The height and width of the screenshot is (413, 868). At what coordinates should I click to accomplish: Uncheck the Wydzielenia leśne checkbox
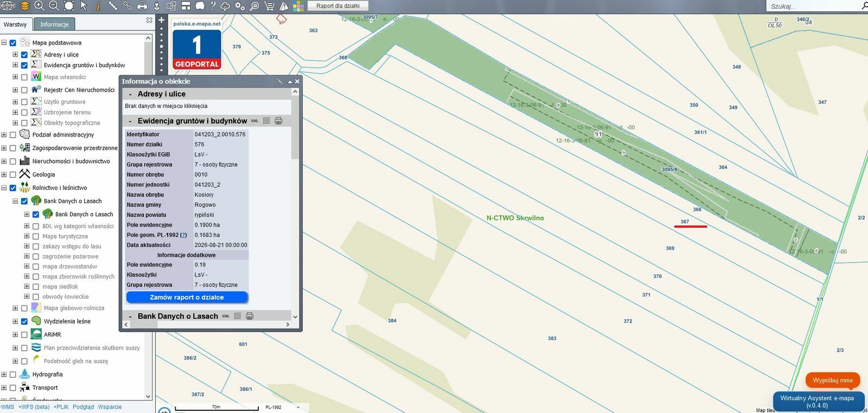tap(24, 321)
